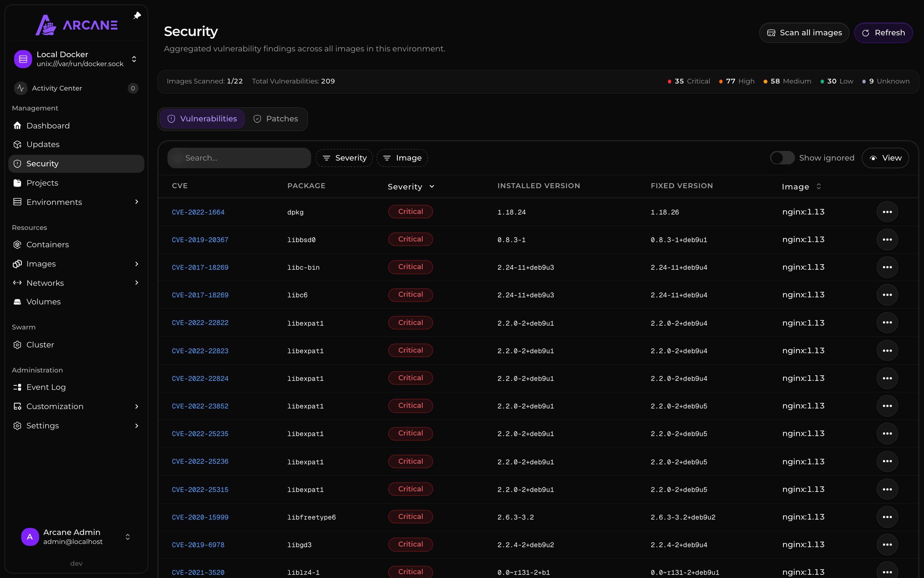This screenshot has height=578, width=924.
Task: Sort by Image column header
Action: click(801, 187)
